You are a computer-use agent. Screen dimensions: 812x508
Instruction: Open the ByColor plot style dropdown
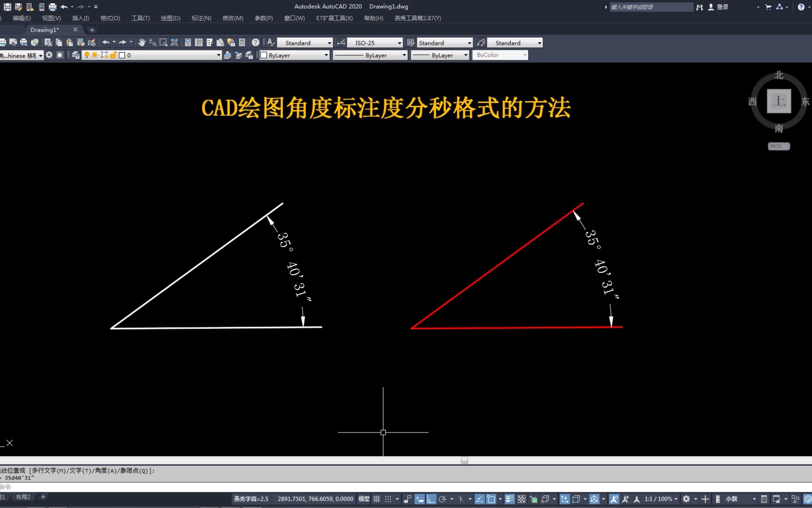(500, 55)
